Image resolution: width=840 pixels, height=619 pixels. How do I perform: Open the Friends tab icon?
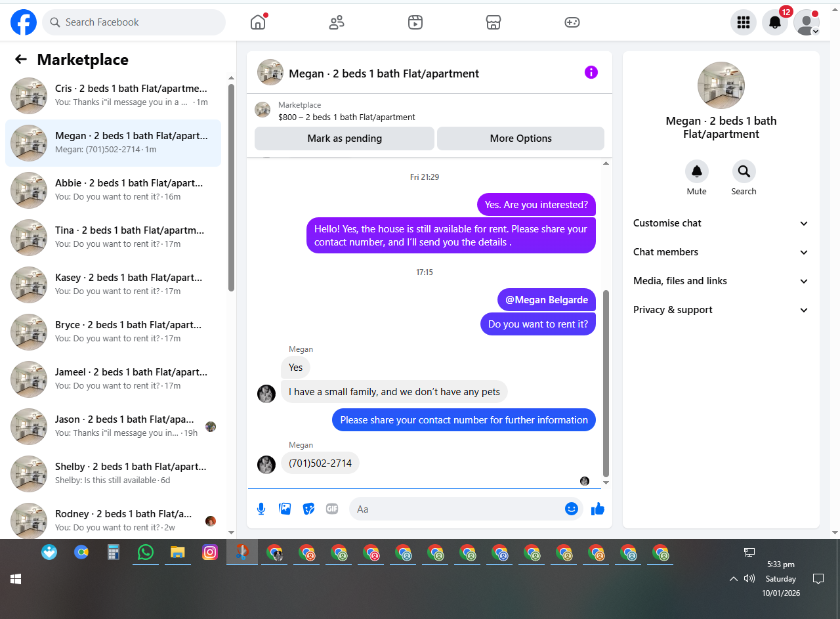click(x=337, y=22)
